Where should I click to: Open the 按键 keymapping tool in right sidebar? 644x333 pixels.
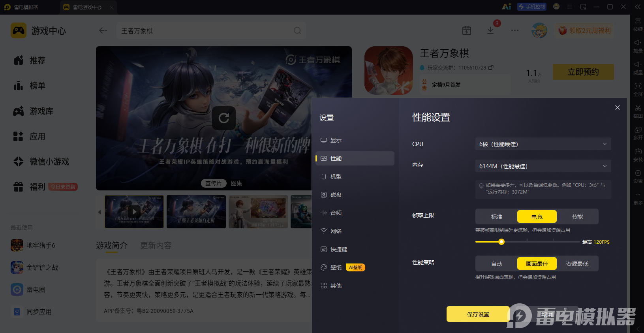(638, 24)
